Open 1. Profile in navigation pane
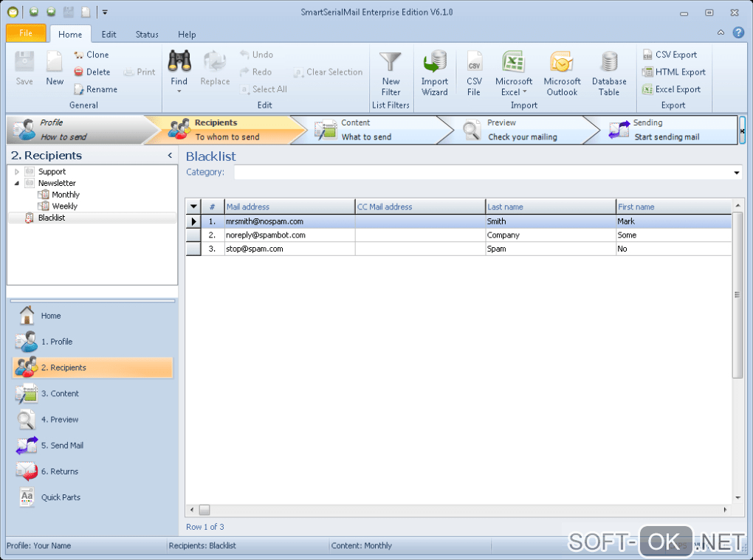753x560 pixels. point(92,342)
